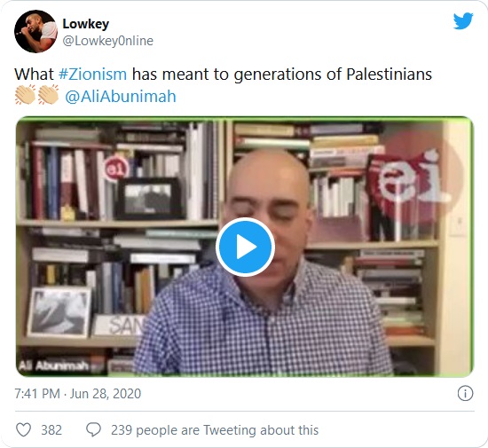Open Lowkey's profile picture
Screen dimensions: 488x448
[x=35, y=31]
